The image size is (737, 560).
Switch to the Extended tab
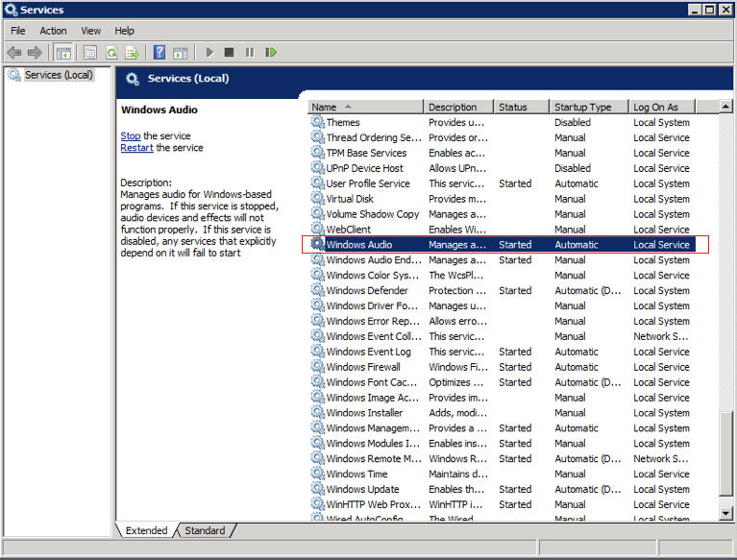(146, 530)
